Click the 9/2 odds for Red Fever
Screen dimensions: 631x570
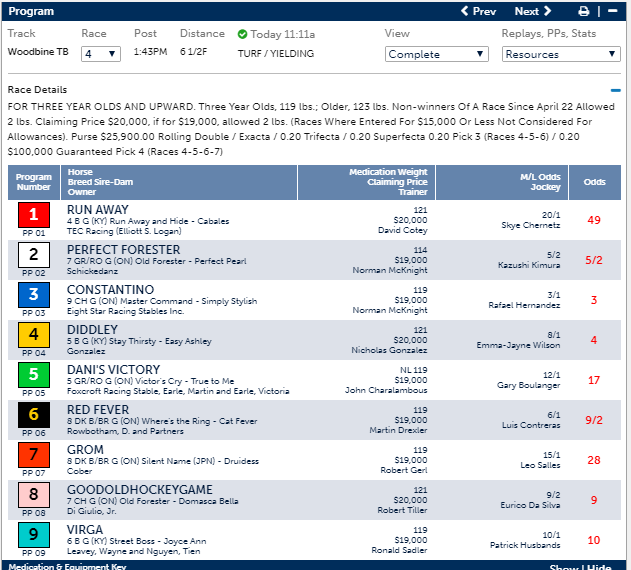tap(594, 420)
